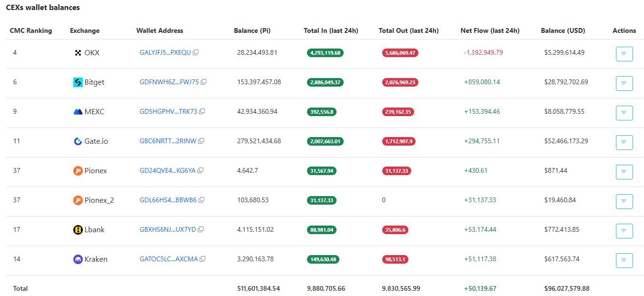644x296 pixels.
Task: Open the Actions filter for Bitget
Action: [x=624, y=83]
